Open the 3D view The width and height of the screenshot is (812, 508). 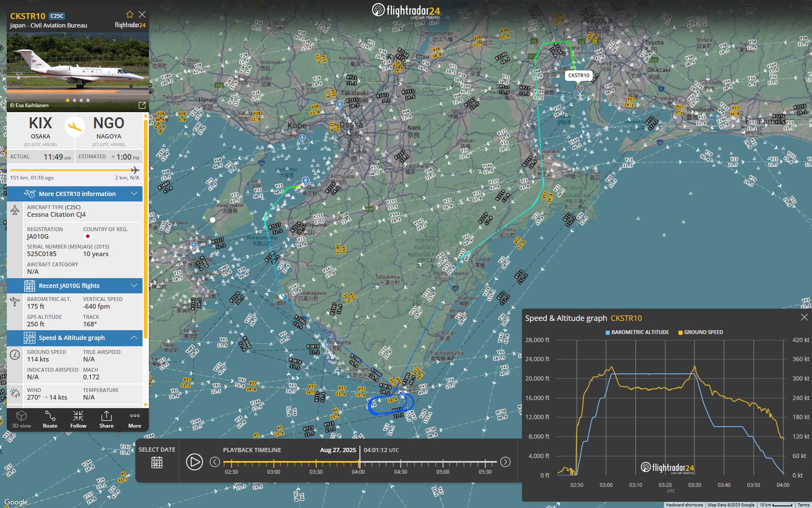pos(21,419)
